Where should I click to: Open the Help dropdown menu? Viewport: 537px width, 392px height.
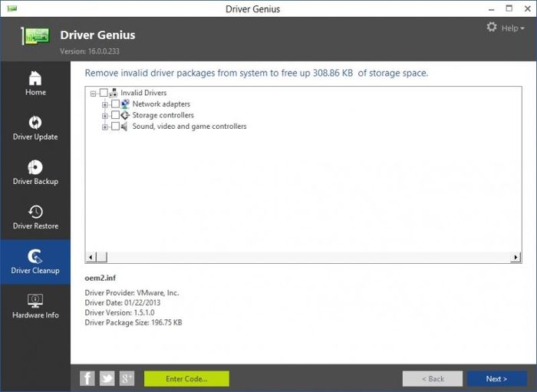click(512, 28)
